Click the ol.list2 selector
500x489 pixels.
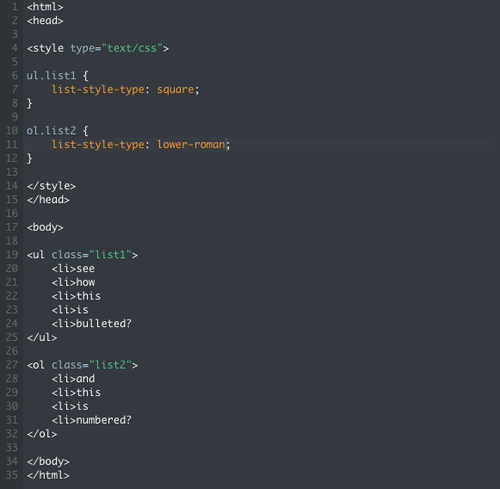click(x=51, y=131)
